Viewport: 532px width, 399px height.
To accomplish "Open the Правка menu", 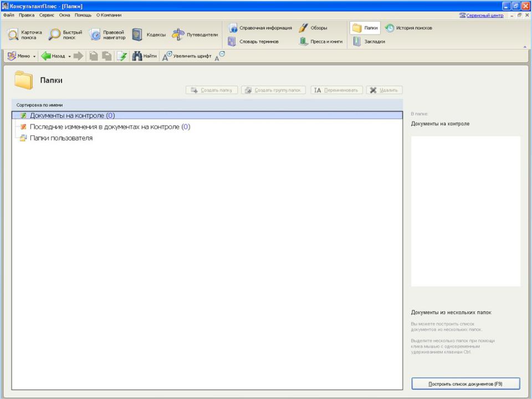I will click(27, 15).
